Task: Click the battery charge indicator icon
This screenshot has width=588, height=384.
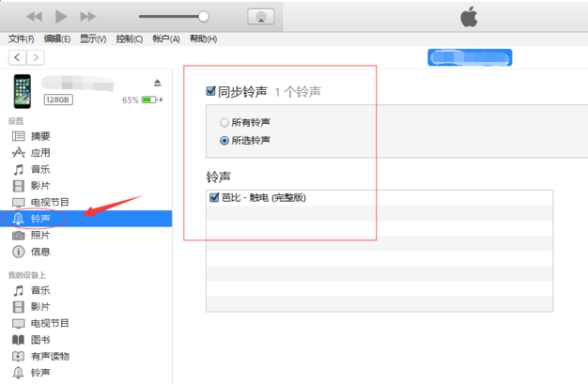Action: (x=150, y=100)
